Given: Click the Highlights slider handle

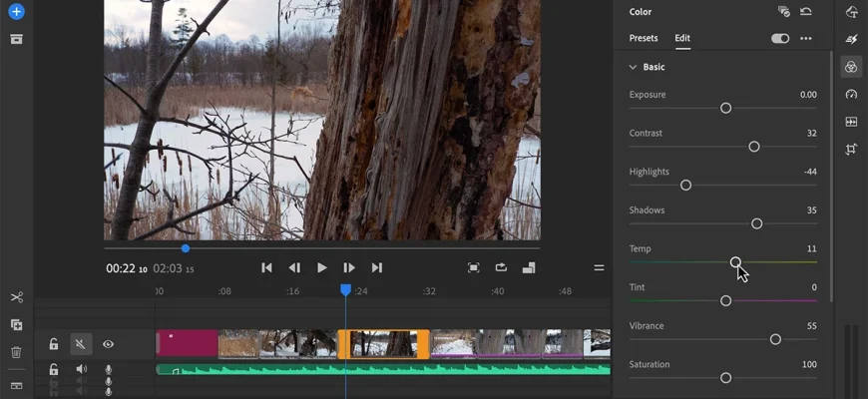Looking at the screenshot, I should pyautogui.click(x=685, y=186).
